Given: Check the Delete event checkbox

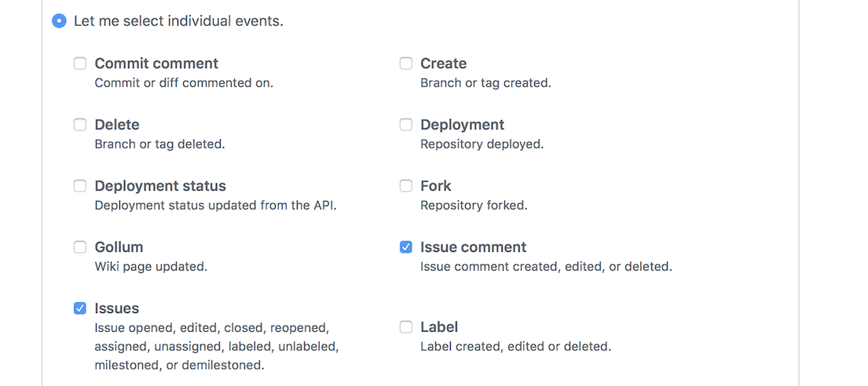Looking at the screenshot, I should (x=80, y=125).
